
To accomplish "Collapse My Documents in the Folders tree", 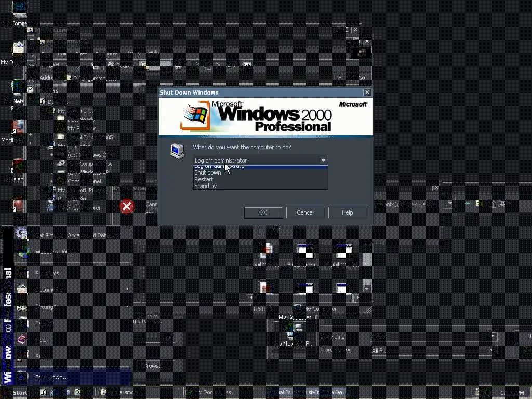I will click(x=42, y=111).
